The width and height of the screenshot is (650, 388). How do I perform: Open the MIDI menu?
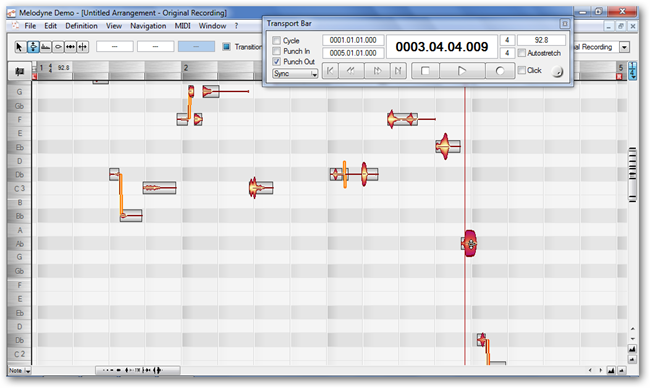point(182,26)
